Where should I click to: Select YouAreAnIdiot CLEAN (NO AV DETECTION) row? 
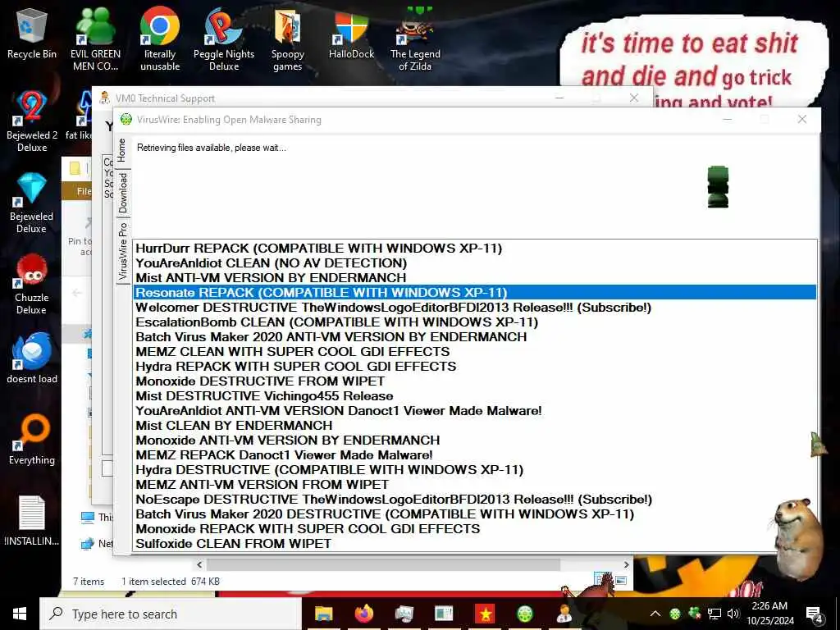(474, 263)
